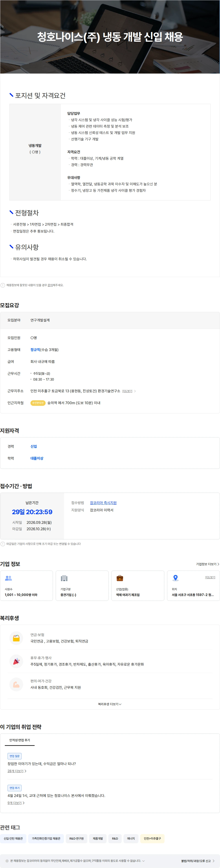Select the 신입·인턴 채용관 tag
Screen dimensions: 220x868
coord(13,838)
